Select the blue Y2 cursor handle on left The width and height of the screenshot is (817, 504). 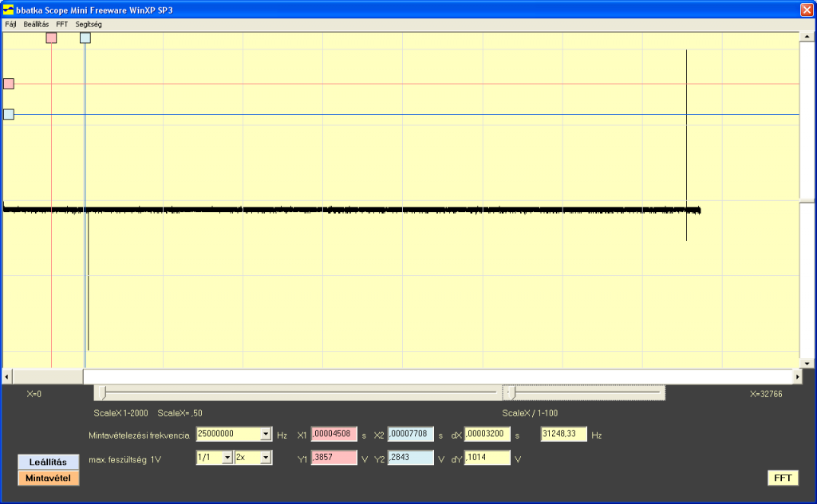(x=9, y=115)
